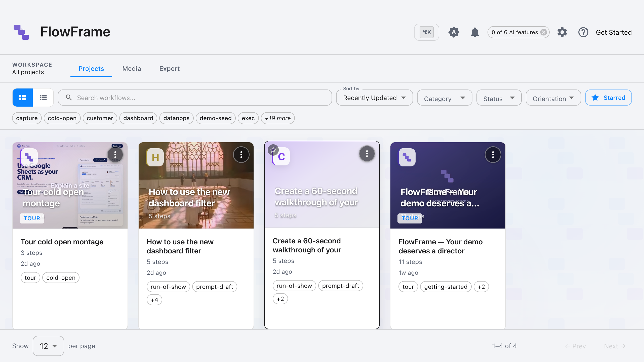Click the Get Started link
The height and width of the screenshot is (362, 644).
614,32
